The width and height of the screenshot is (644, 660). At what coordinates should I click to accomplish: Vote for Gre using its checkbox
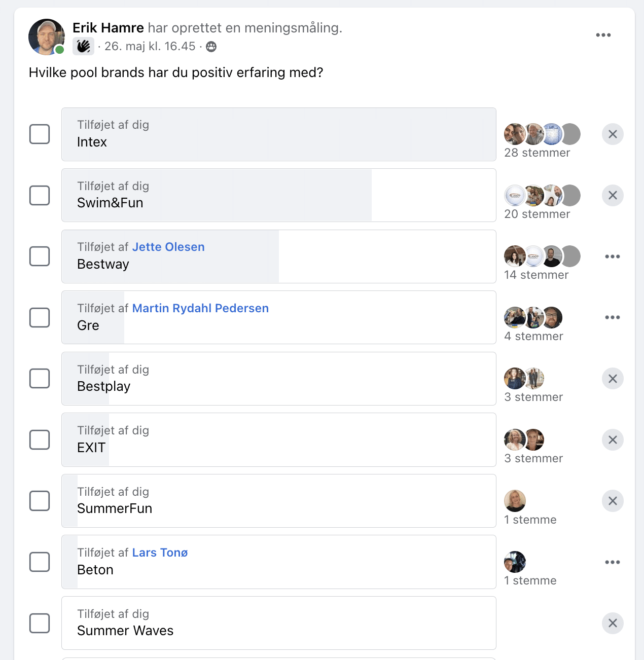tap(40, 317)
